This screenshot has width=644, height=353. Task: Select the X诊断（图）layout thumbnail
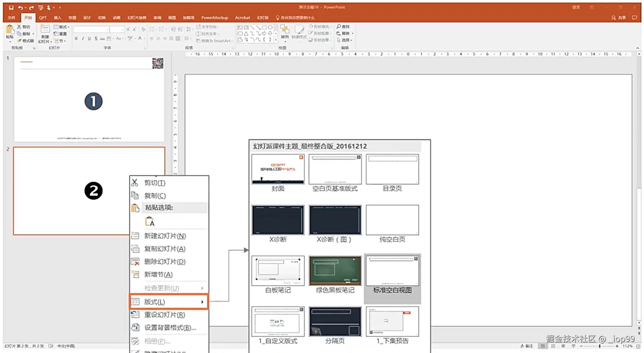[x=335, y=220]
